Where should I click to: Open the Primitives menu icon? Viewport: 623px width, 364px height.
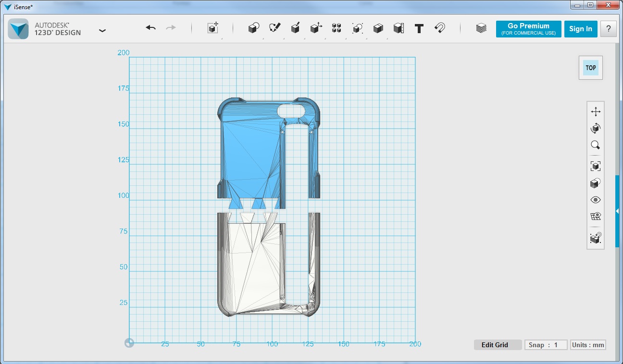(x=253, y=28)
